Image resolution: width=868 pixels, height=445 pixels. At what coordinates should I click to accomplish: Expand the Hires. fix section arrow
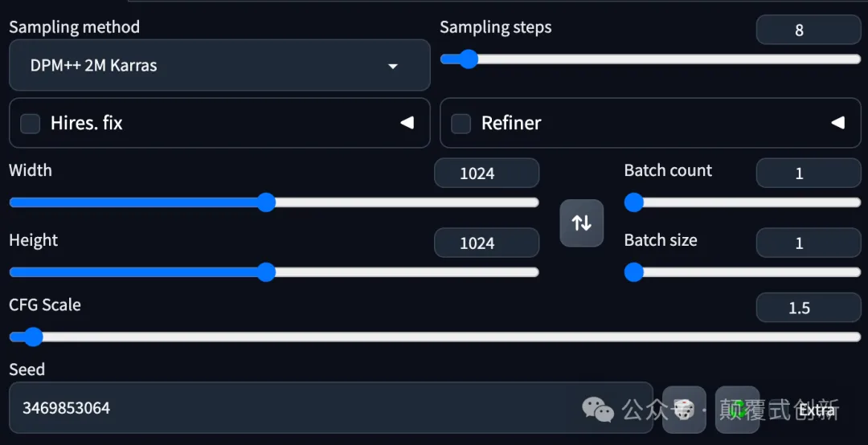[x=407, y=123]
